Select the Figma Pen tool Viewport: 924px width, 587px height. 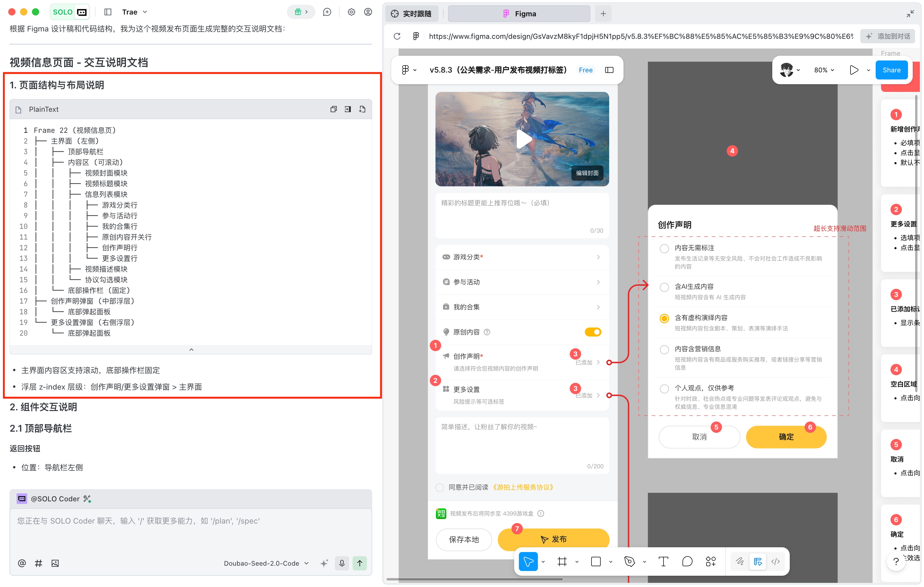coord(630,562)
